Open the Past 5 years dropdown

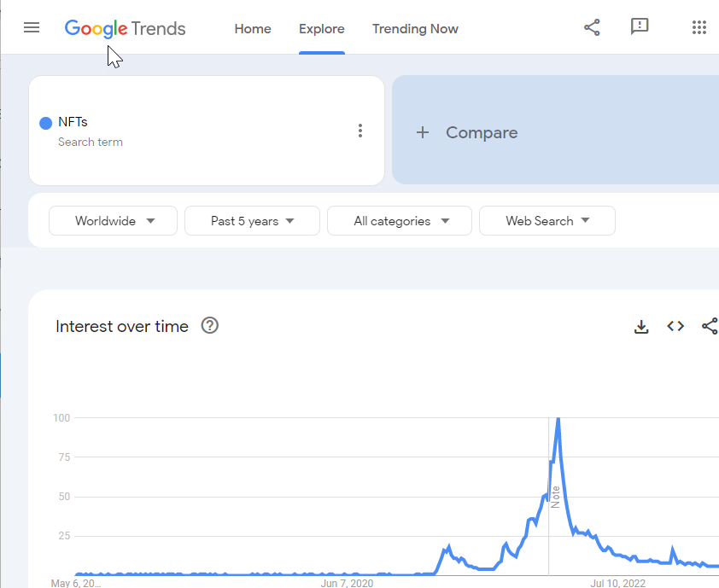click(252, 221)
